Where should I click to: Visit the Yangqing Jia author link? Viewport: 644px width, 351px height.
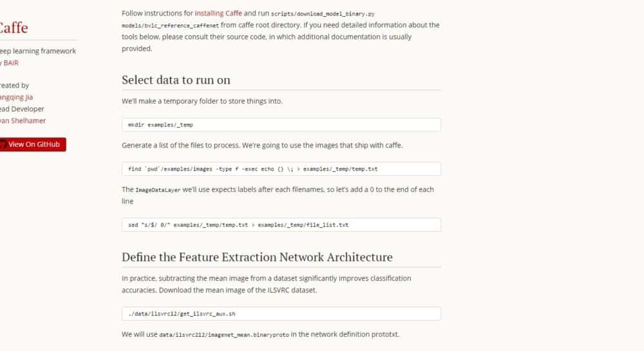point(15,97)
